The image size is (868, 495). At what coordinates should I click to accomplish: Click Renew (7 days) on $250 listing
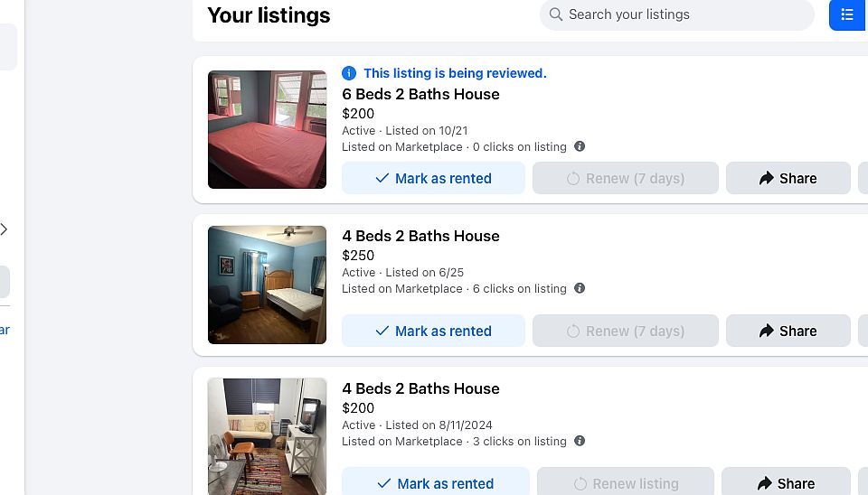(625, 332)
